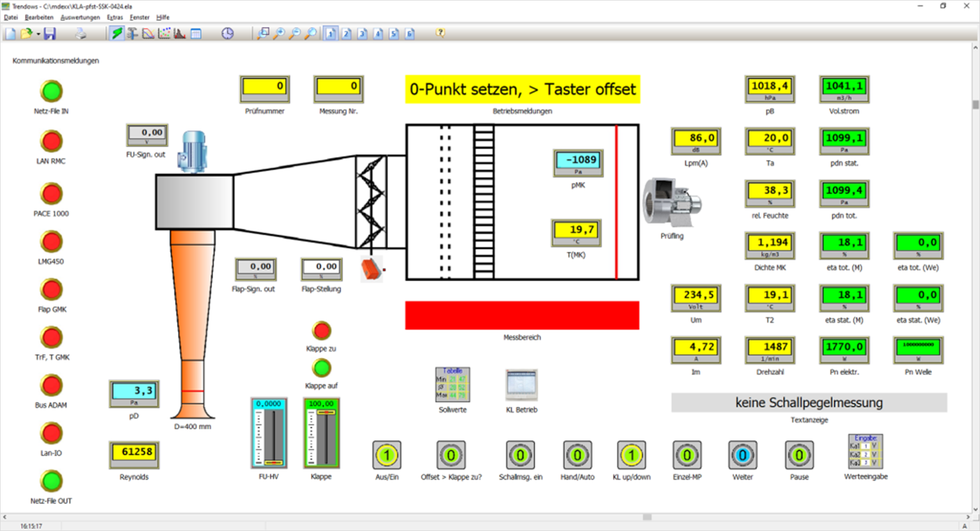The height and width of the screenshot is (531, 980).
Task: Click the Save file toolbar icon
Action: click(50, 34)
